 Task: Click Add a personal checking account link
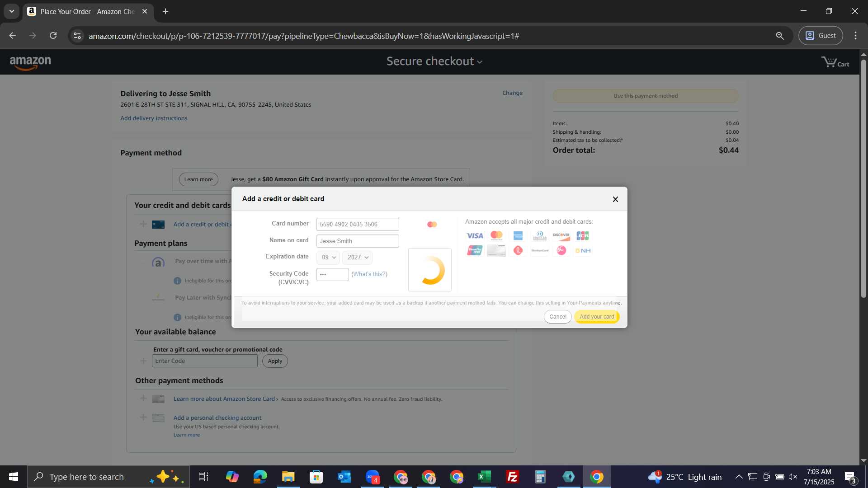[x=217, y=418]
